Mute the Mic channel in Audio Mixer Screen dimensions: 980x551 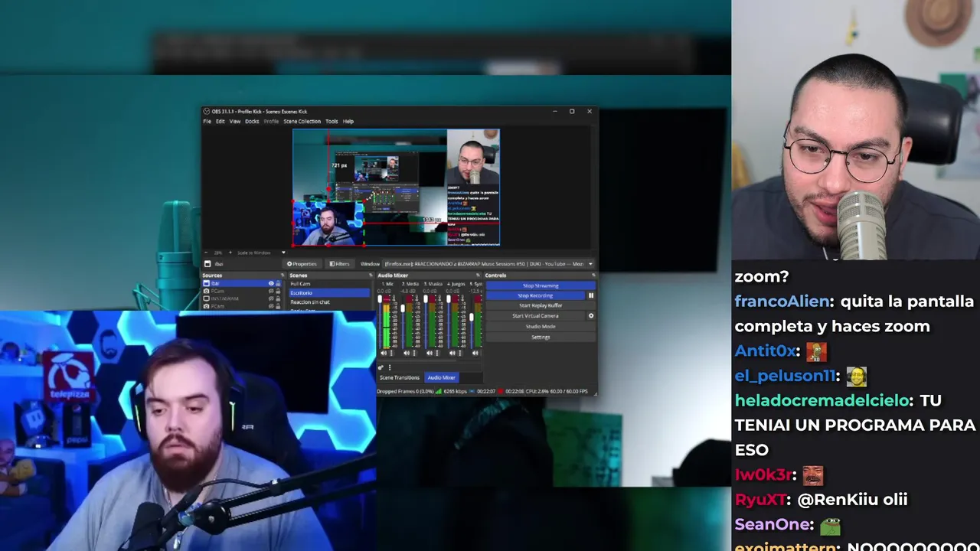384,353
